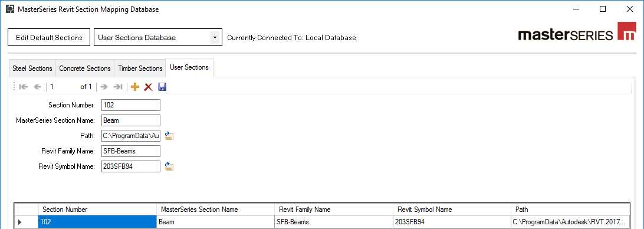Select the Beam cell in grid

[216, 222]
